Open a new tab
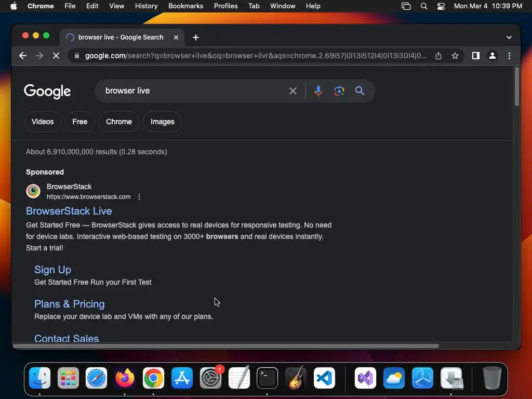This screenshot has height=399, width=532. coord(196,37)
